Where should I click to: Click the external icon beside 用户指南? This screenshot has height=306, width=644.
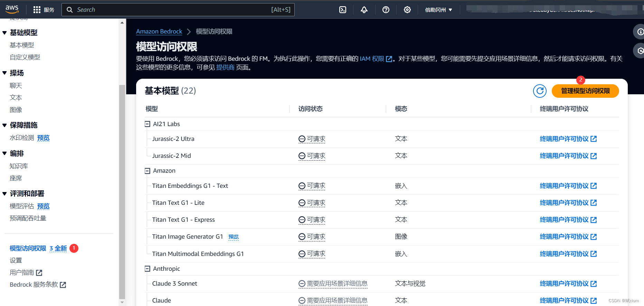39,273
